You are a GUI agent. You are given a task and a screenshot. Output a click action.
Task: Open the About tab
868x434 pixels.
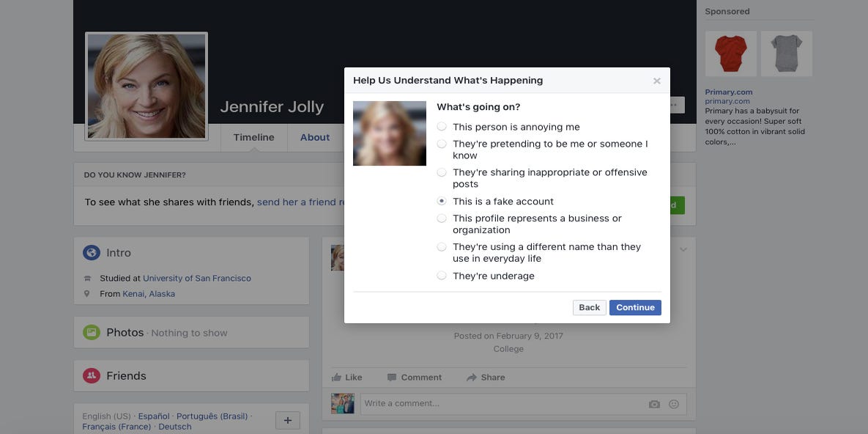click(x=315, y=137)
